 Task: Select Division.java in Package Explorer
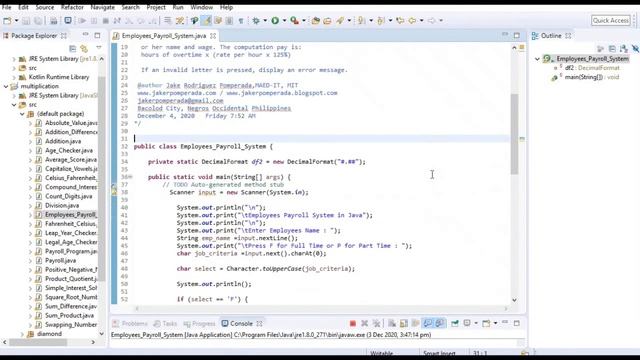58,206
